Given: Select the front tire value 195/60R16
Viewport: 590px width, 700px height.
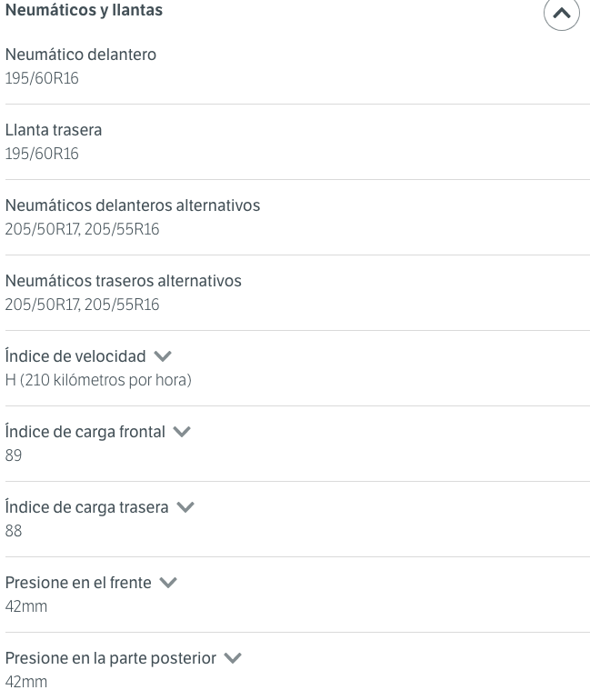Looking at the screenshot, I should point(42,78).
